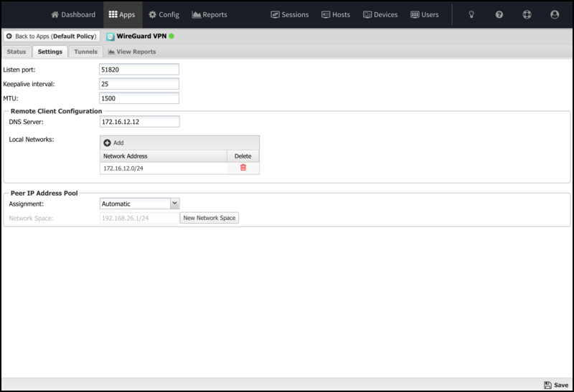The image size is (574, 392).
Task: Click the Remote Client Configuration heading
Action: point(57,111)
